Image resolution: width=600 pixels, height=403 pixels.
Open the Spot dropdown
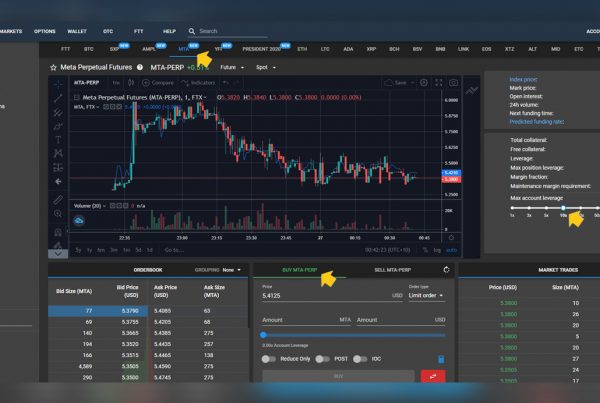pos(269,67)
